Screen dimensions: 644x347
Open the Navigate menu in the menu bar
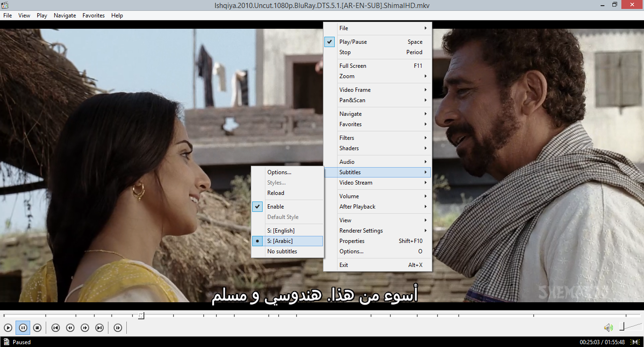coord(65,16)
